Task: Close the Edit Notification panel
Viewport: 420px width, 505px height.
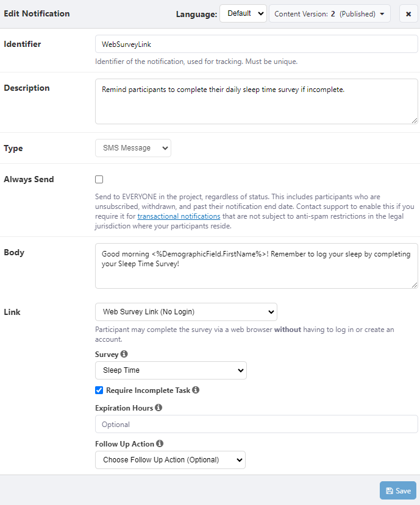Action: pos(408,13)
